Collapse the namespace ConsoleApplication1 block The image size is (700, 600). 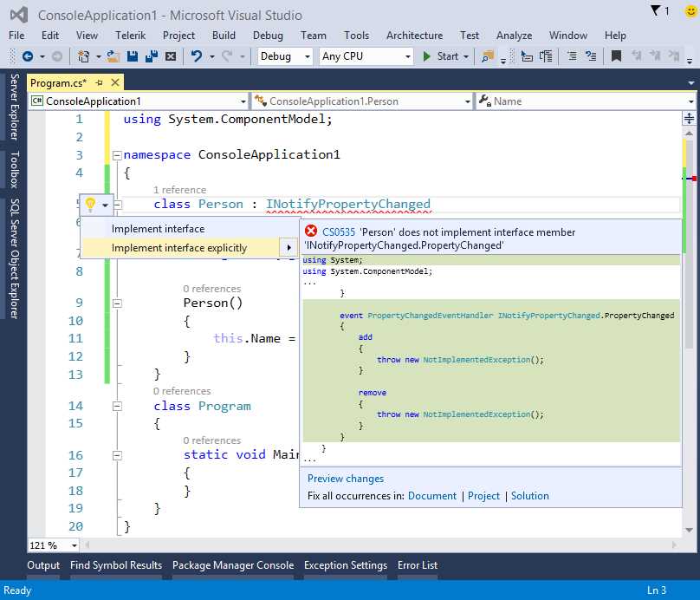pos(117,155)
